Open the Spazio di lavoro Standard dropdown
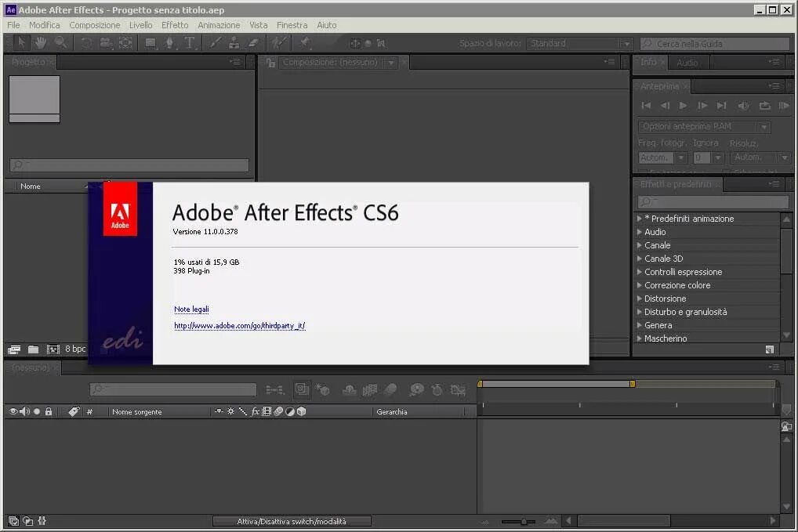798x532 pixels. (x=580, y=44)
